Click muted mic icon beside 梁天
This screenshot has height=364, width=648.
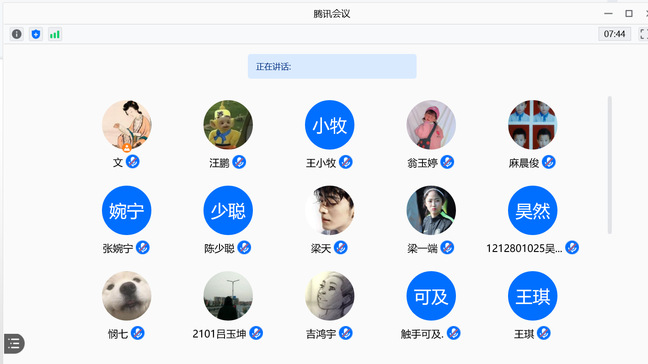[x=341, y=247]
